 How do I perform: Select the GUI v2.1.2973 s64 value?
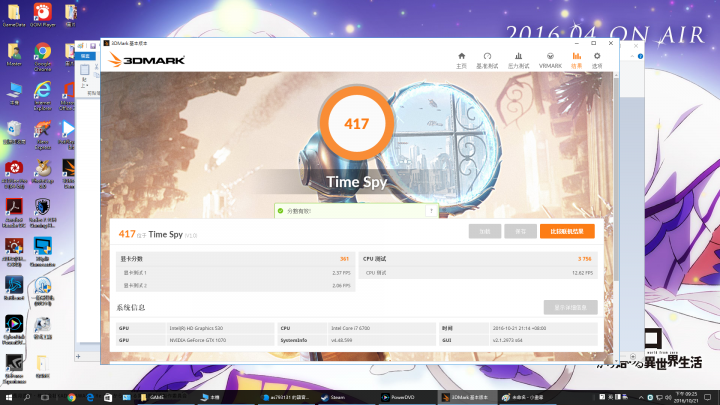pos(507,340)
